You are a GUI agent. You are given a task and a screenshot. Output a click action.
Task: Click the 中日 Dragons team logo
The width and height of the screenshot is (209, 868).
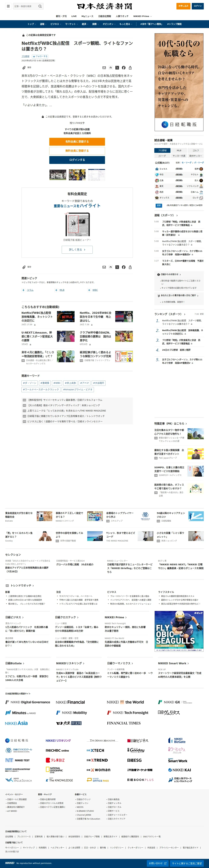coord(157,175)
